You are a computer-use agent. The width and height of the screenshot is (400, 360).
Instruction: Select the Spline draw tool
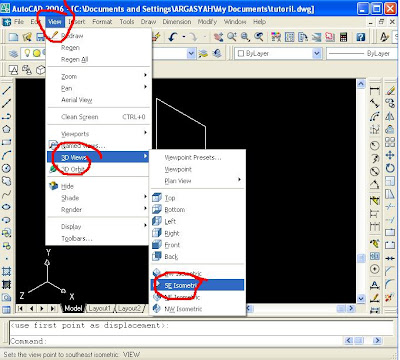[x=6, y=194]
